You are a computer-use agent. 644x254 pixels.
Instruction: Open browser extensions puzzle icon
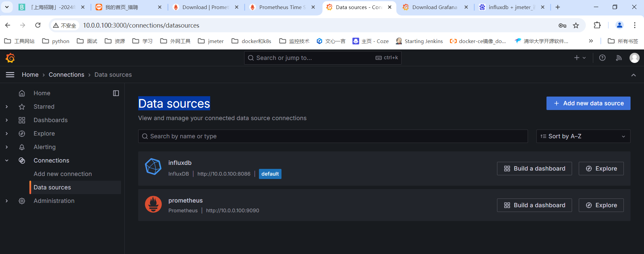(597, 25)
